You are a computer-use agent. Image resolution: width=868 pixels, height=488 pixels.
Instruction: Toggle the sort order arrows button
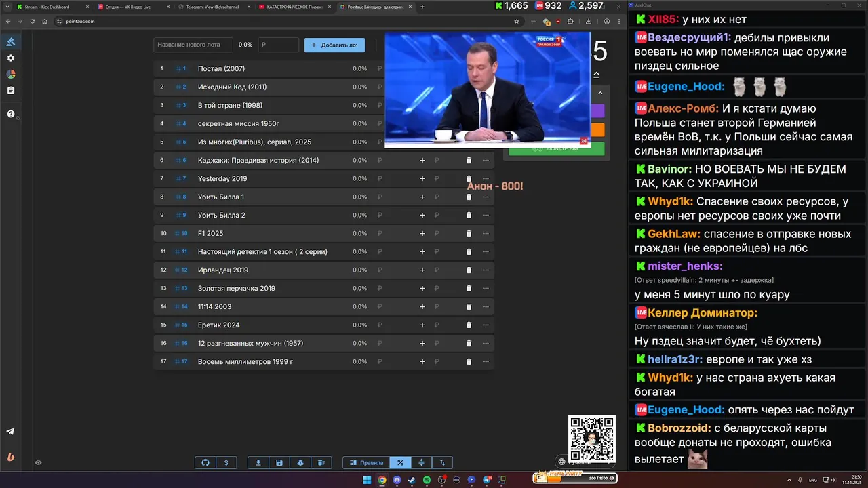click(442, 462)
